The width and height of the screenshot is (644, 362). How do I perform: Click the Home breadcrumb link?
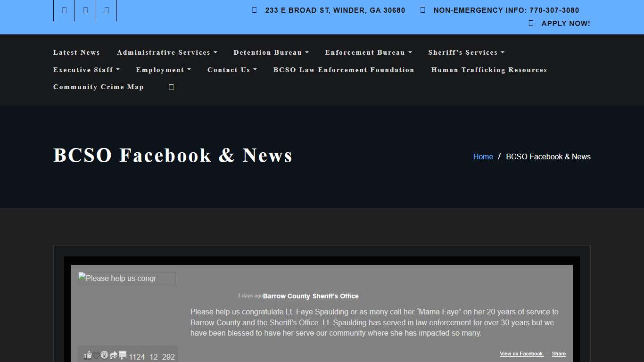point(483,156)
